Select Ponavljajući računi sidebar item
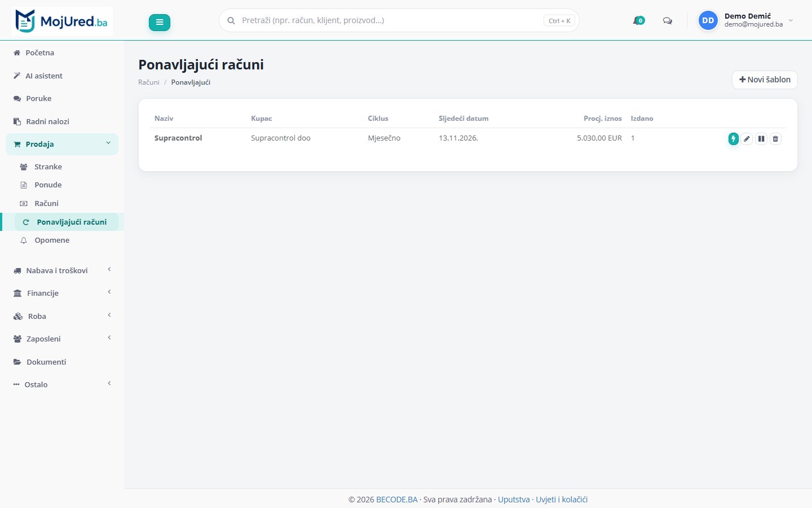The width and height of the screenshot is (812, 508). click(x=67, y=222)
